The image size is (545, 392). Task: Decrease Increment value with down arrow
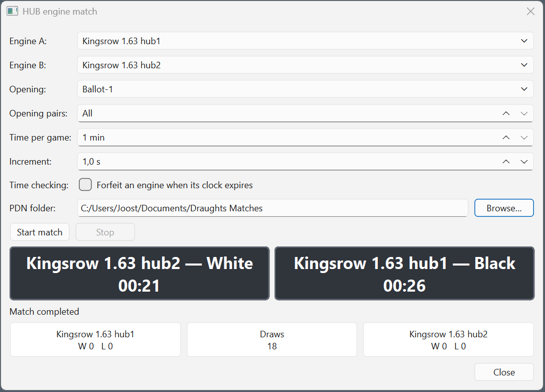524,162
